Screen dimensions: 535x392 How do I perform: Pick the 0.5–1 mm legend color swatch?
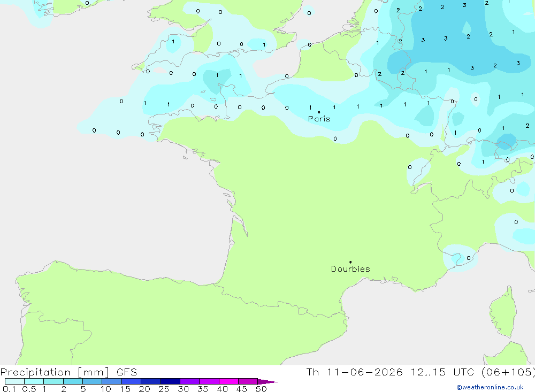(34, 381)
